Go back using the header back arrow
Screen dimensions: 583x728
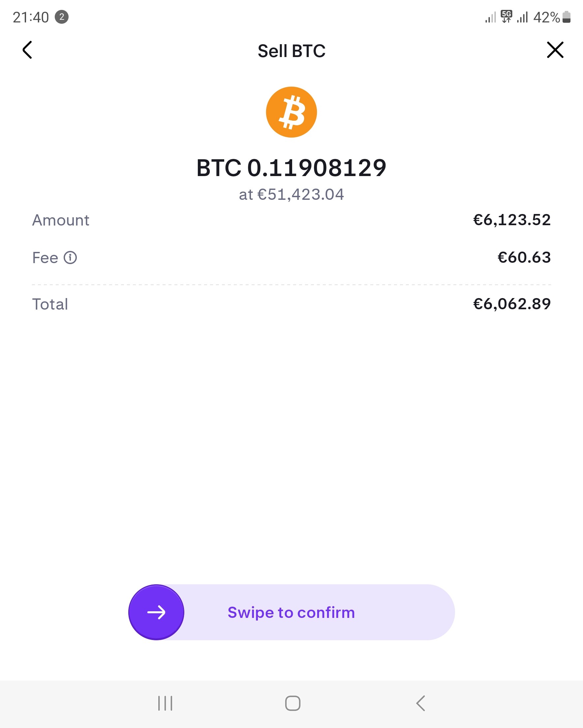click(27, 50)
